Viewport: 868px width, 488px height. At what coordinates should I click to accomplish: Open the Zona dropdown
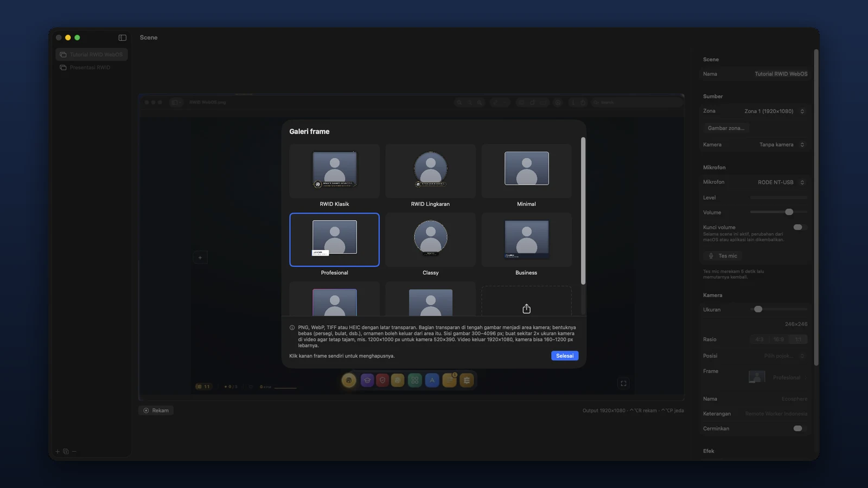click(x=775, y=111)
